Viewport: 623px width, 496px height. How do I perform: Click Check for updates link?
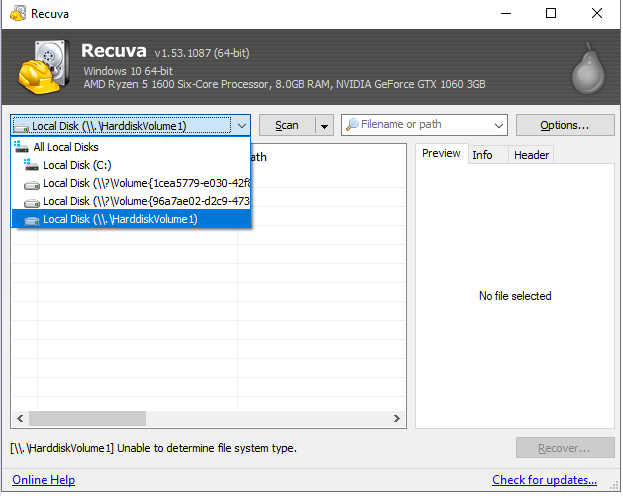[544, 480]
